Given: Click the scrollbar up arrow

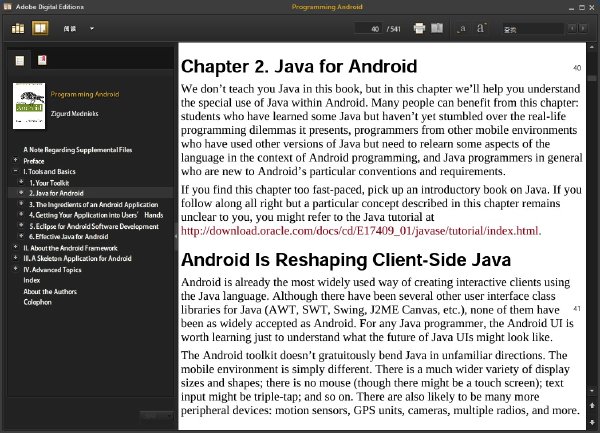Looking at the screenshot, I should tap(592, 47).
